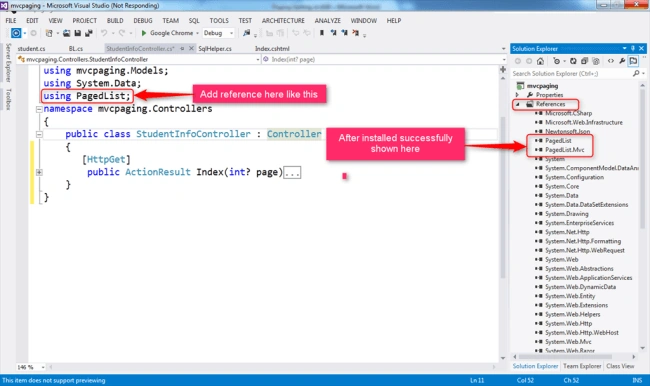Select the mvcpaging project node
The height and width of the screenshot is (386, 650).
point(542,86)
